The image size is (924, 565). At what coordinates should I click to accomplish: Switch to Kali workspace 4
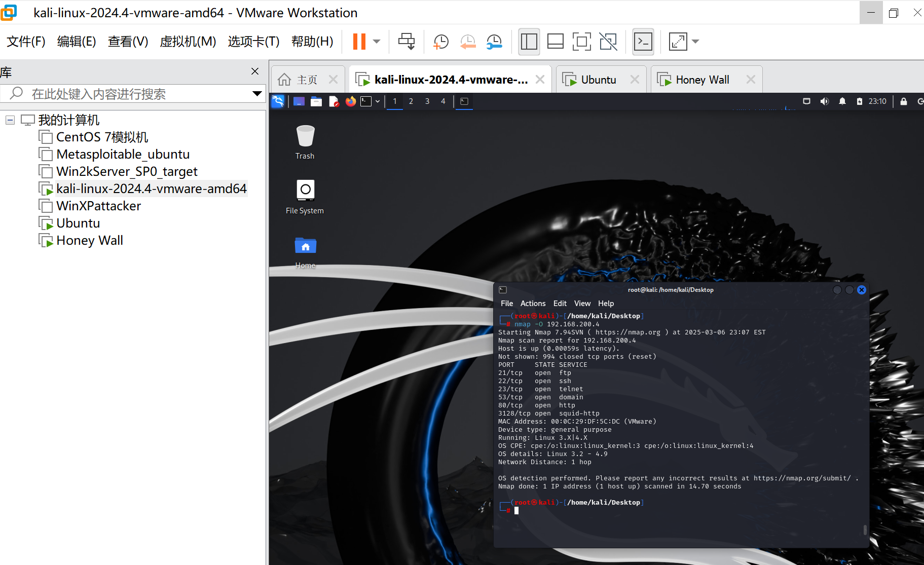[443, 101]
